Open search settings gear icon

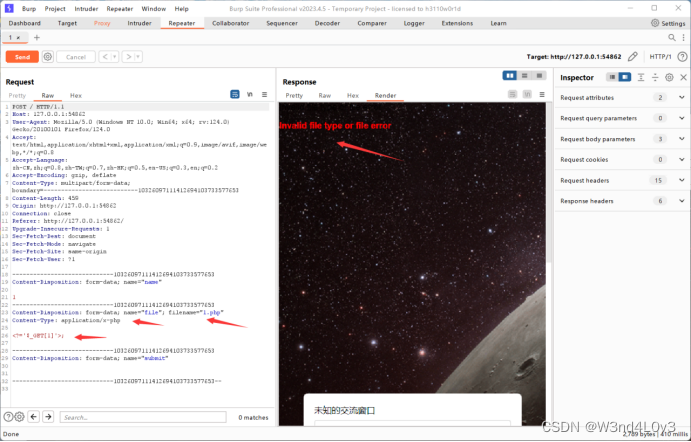[x=19, y=417]
